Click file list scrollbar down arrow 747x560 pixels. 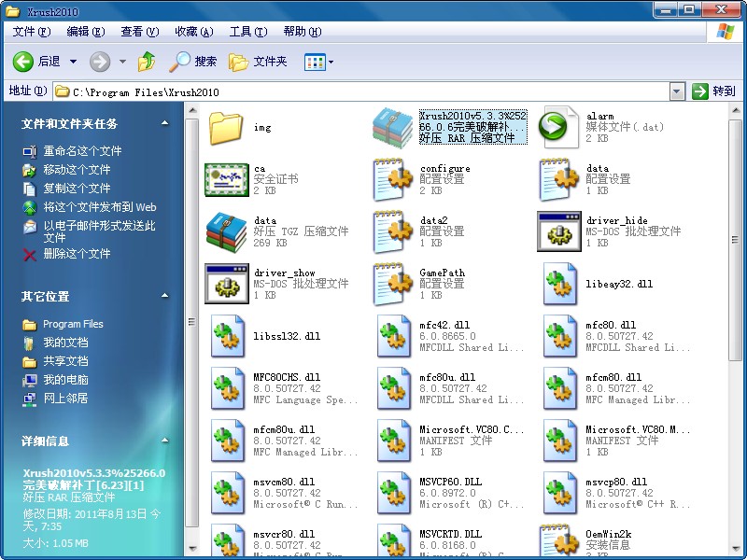(x=735, y=548)
